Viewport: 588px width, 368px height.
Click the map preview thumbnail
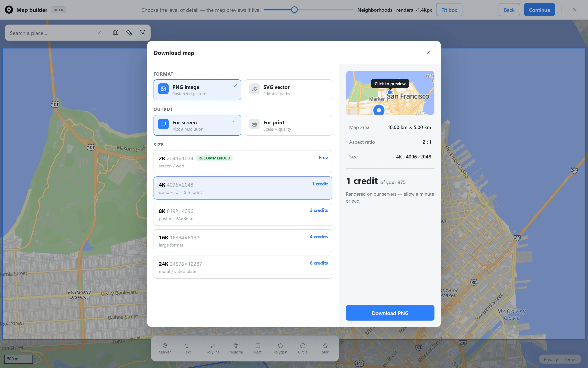click(x=390, y=93)
